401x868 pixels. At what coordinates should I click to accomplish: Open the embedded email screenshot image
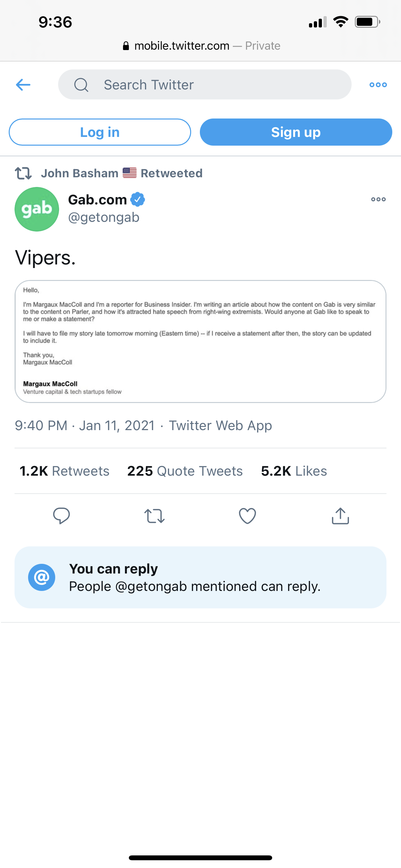[200, 341]
